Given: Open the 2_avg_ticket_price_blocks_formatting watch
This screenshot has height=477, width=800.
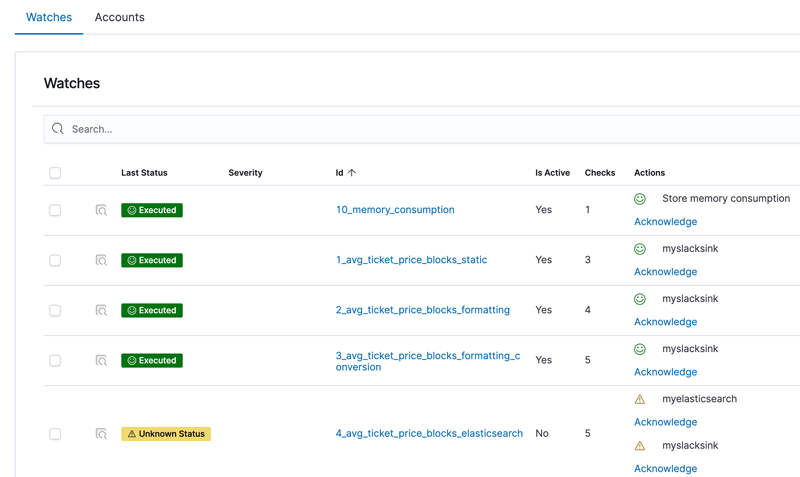Looking at the screenshot, I should [422, 310].
